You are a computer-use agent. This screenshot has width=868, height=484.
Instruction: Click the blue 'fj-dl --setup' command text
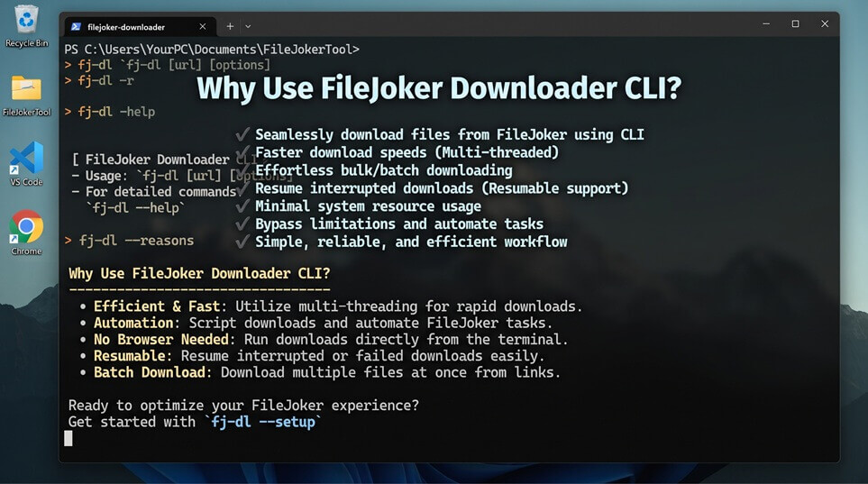263,422
